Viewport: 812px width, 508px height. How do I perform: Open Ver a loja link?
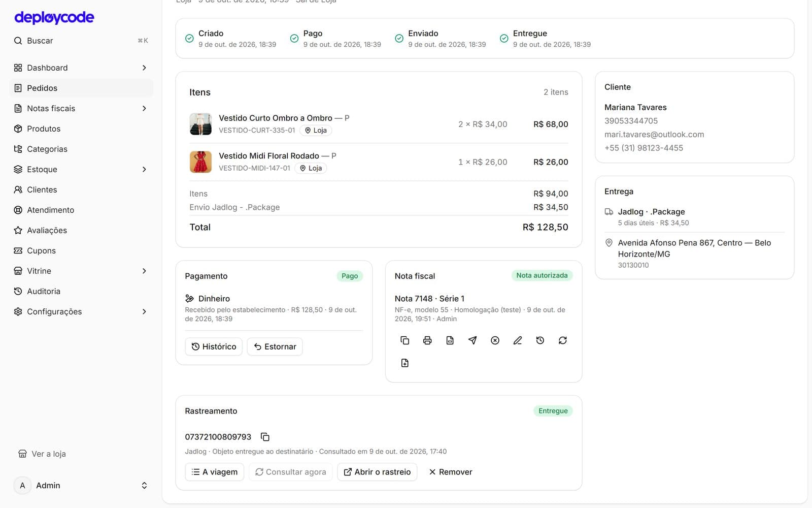click(42, 454)
